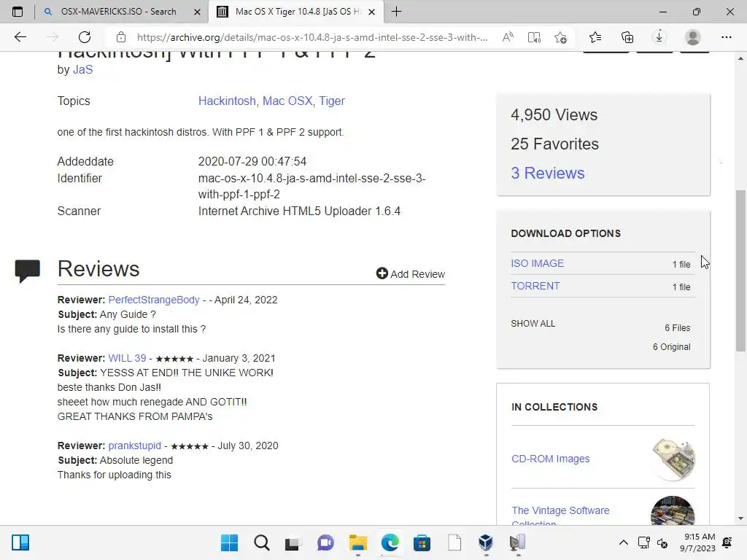Open reviewer prankstupid profile

135,446
